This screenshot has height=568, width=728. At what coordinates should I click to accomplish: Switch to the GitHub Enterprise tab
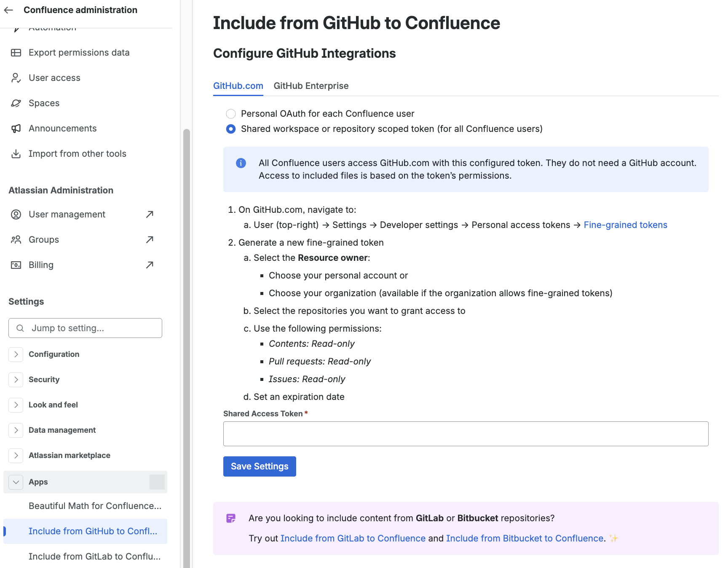point(311,86)
